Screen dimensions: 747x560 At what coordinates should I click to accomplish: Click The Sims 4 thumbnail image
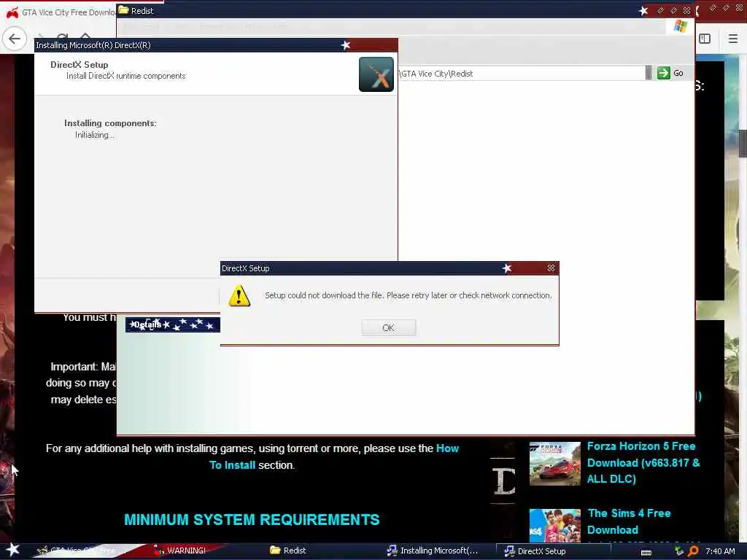click(x=554, y=526)
